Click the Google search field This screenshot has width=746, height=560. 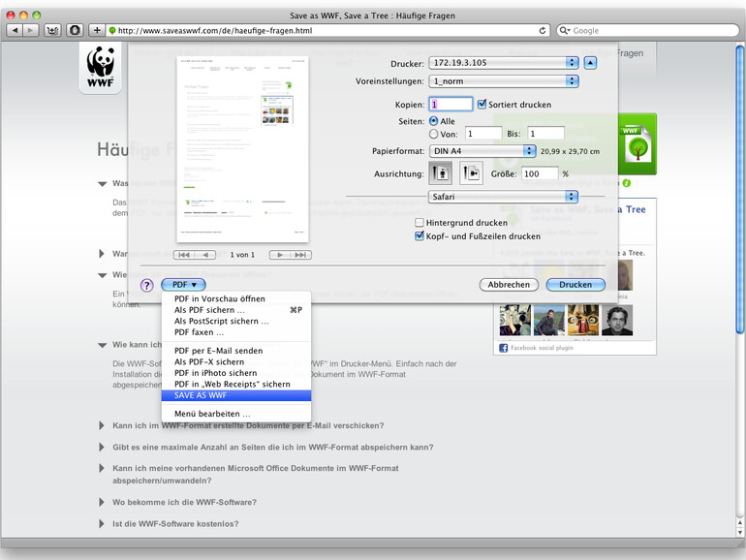[648, 30]
